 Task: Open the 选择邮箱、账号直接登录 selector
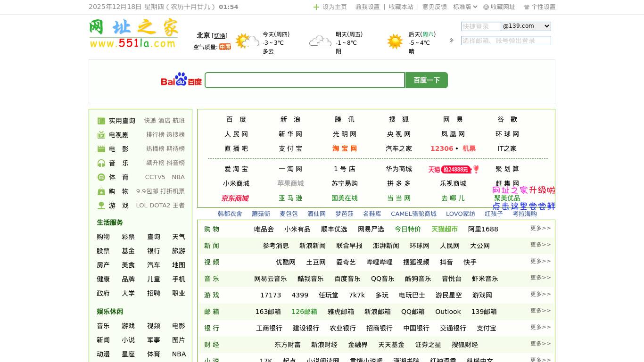[506, 41]
